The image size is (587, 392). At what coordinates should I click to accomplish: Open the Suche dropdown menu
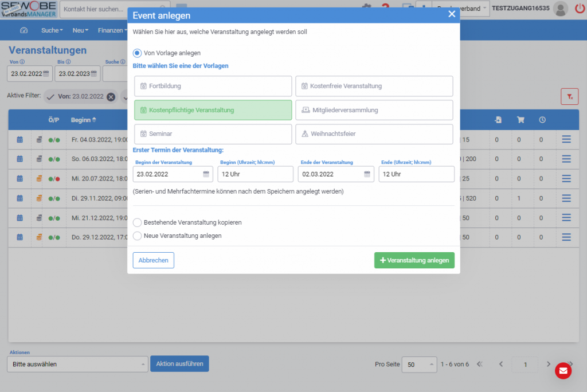(52, 30)
